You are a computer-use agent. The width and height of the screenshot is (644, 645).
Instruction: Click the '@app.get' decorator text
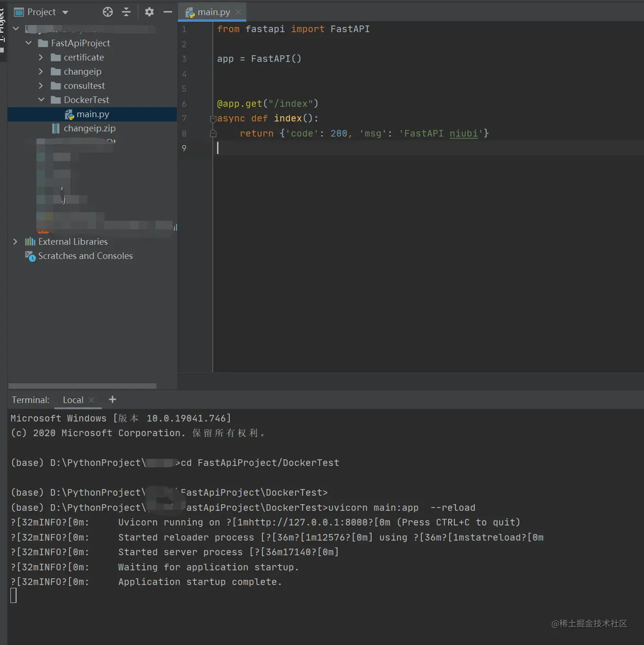tap(239, 103)
